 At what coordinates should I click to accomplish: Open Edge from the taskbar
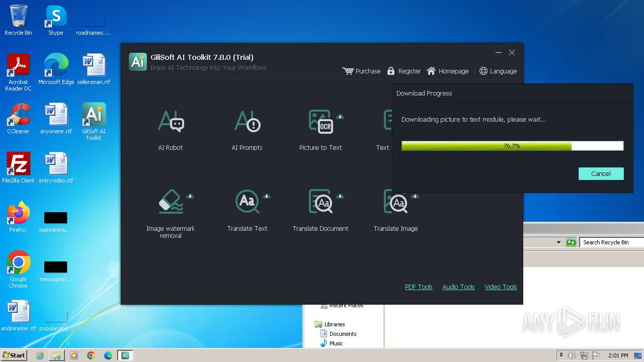coord(108,355)
